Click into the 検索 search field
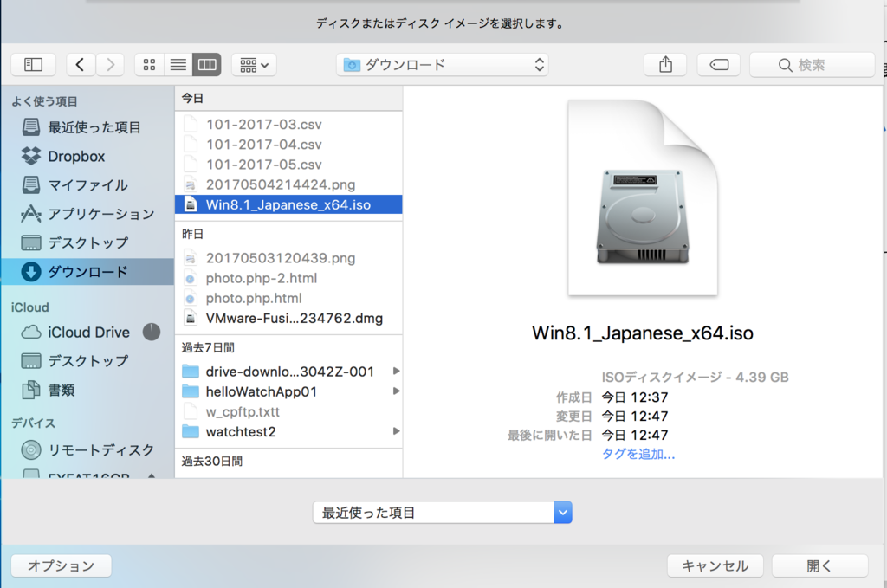887x588 pixels. click(813, 65)
